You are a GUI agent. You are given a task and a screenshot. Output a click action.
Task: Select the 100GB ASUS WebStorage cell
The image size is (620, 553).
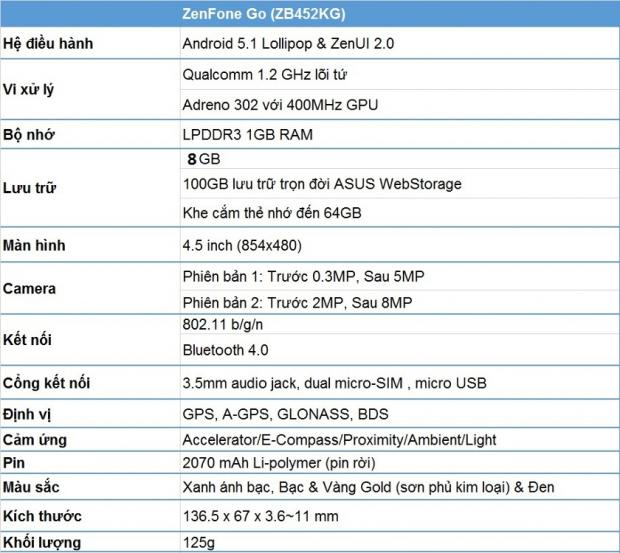click(322, 184)
